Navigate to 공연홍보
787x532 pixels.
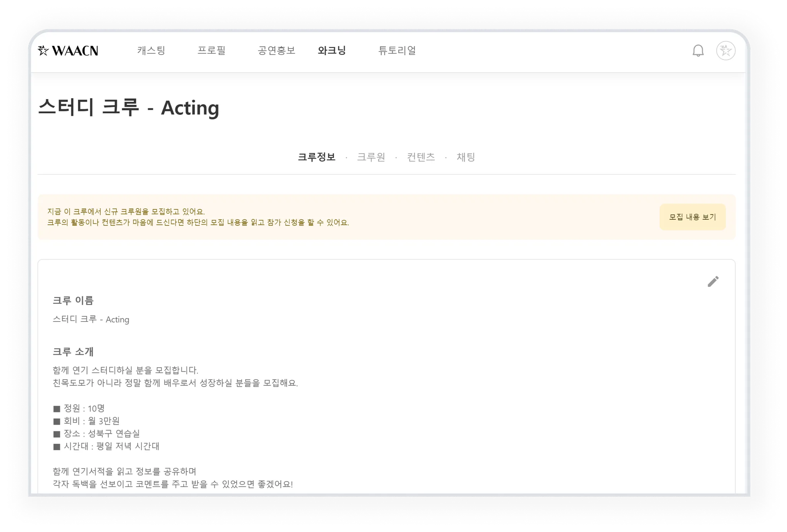pyautogui.click(x=276, y=51)
